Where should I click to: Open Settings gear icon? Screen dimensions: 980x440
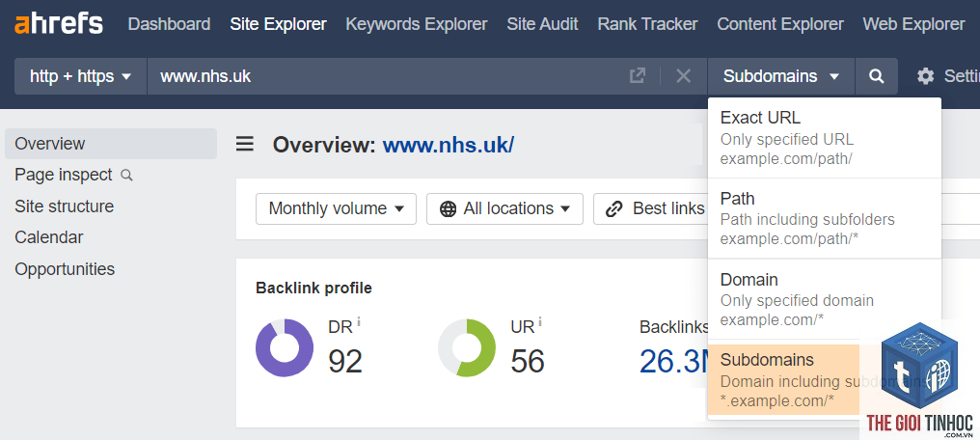coord(925,76)
